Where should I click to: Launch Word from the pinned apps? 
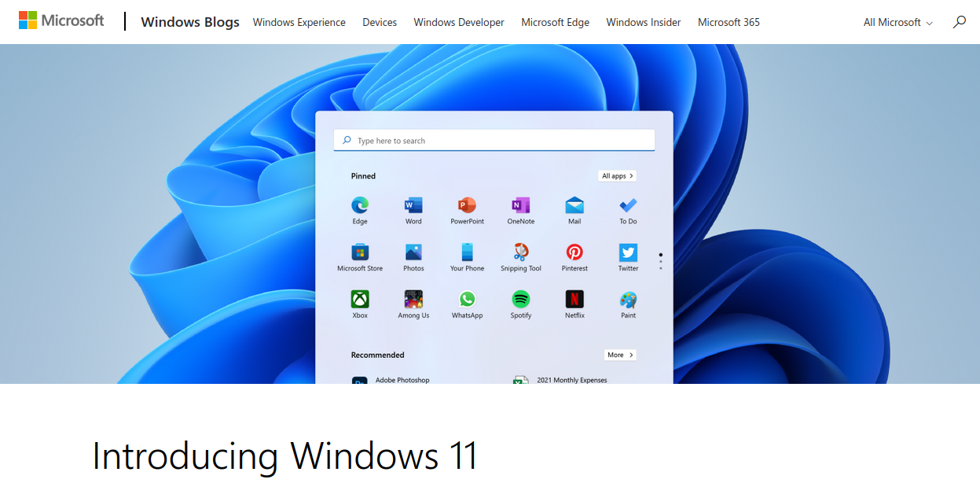point(413,205)
